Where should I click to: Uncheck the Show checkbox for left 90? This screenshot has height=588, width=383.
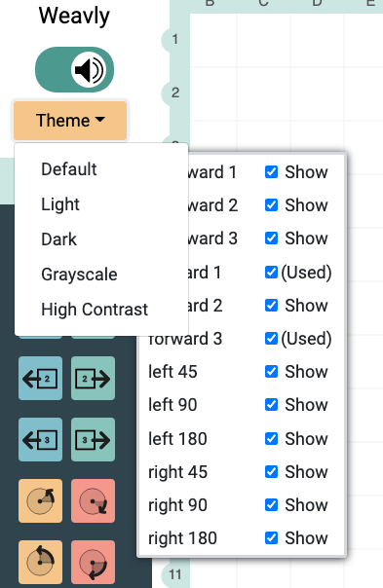point(271,405)
